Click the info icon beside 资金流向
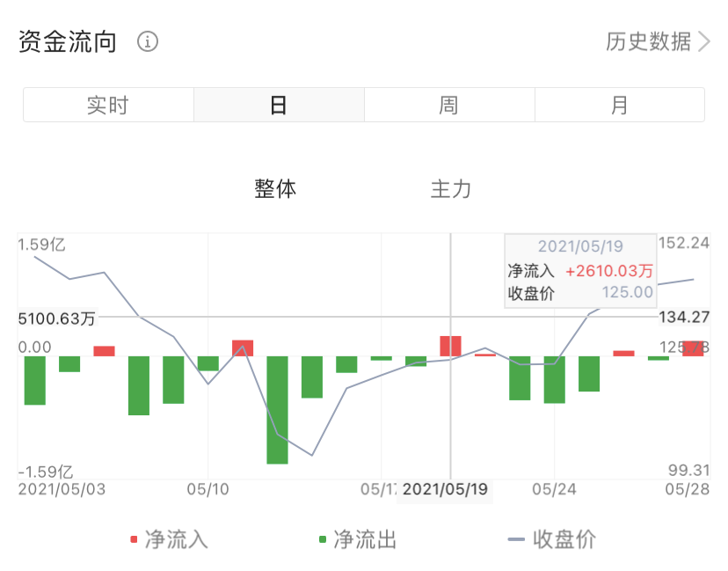728x571 pixels. pos(148,41)
